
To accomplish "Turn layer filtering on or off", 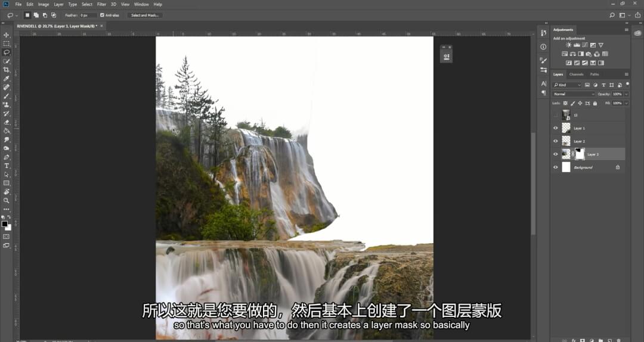I will tap(627, 85).
